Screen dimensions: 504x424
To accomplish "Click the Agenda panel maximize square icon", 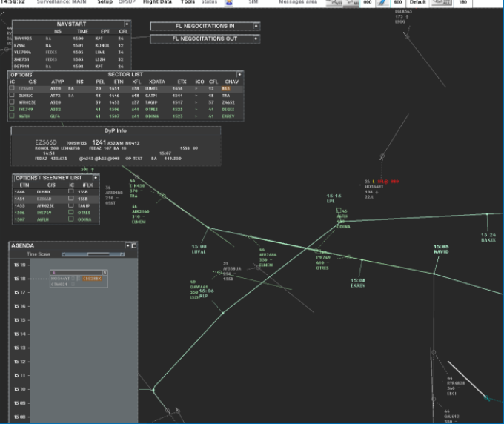I will click(x=134, y=245).
